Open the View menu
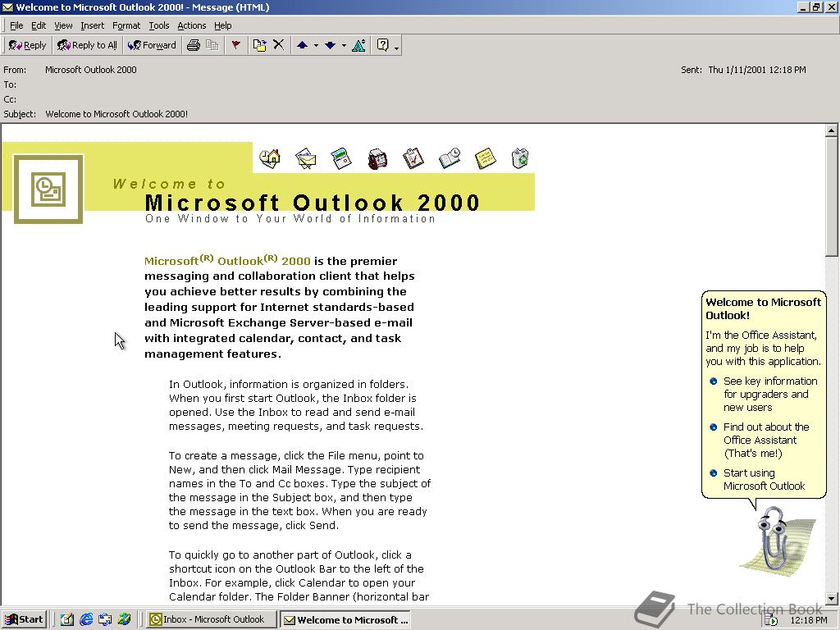This screenshot has height=630, width=840. pos(63,25)
